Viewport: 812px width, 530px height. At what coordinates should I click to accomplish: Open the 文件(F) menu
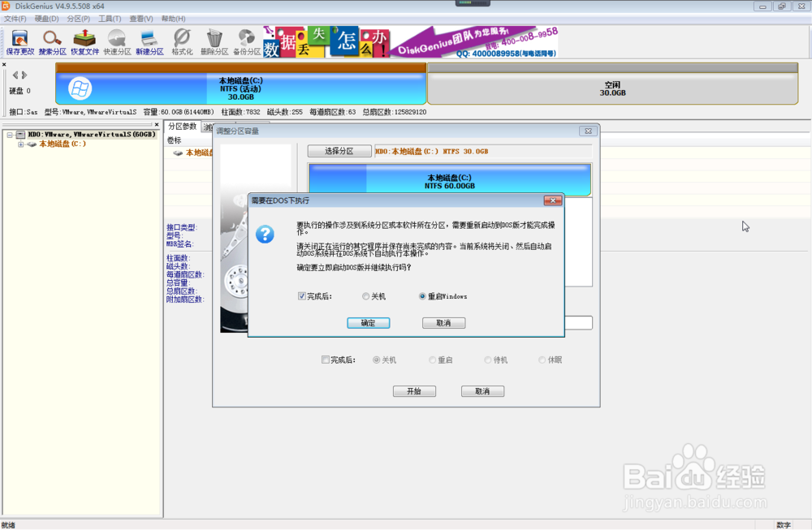pyautogui.click(x=15, y=19)
